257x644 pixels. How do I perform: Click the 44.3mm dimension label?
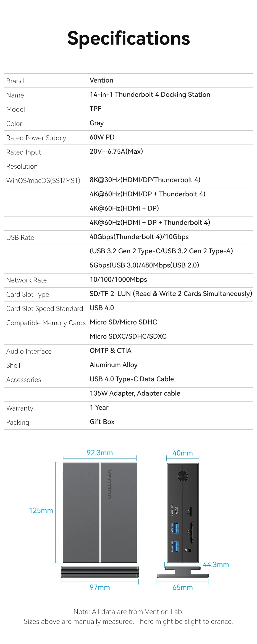coord(216,565)
